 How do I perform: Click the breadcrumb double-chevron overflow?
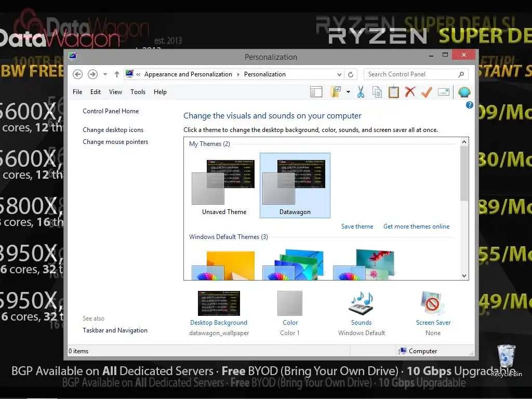[138, 74]
